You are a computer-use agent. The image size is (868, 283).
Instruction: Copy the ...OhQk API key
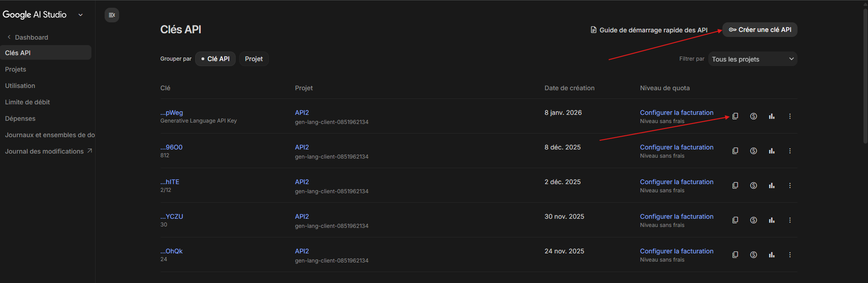click(735, 255)
